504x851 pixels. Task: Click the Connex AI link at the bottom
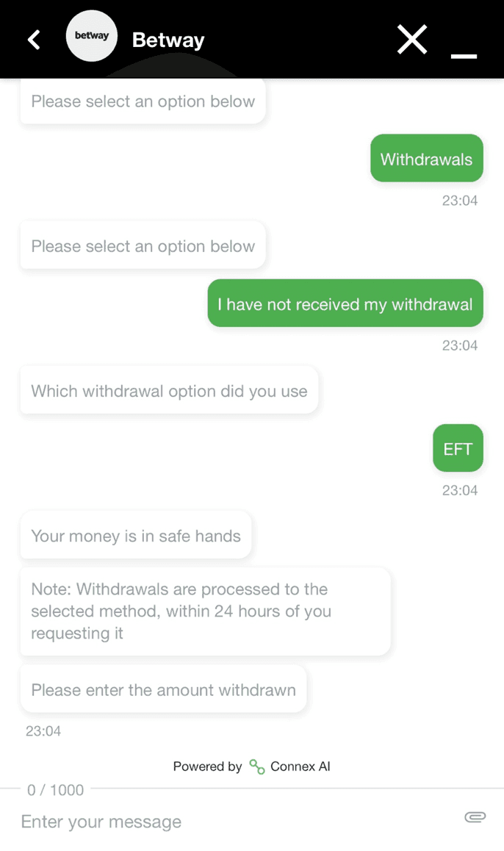click(x=300, y=766)
